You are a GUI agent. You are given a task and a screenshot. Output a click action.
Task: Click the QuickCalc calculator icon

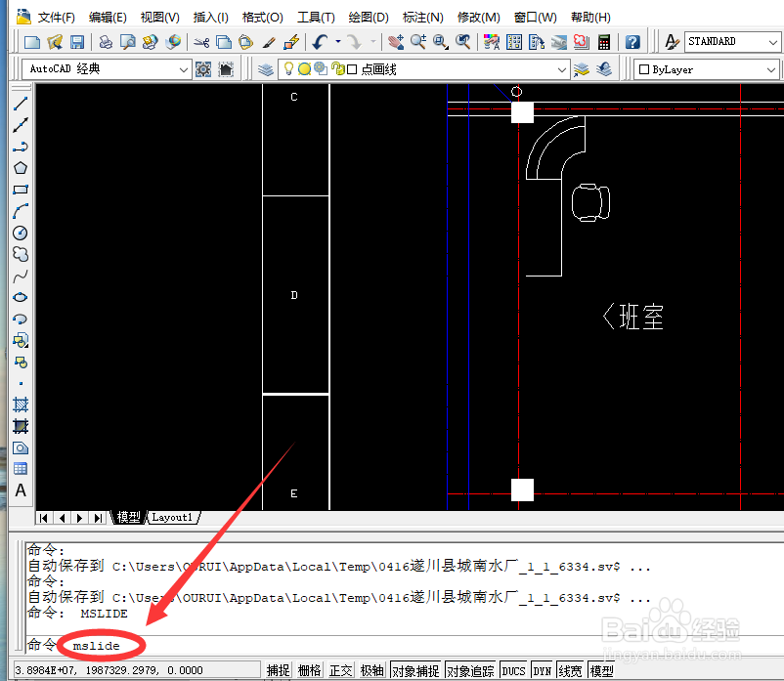pyautogui.click(x=604, y=42)
